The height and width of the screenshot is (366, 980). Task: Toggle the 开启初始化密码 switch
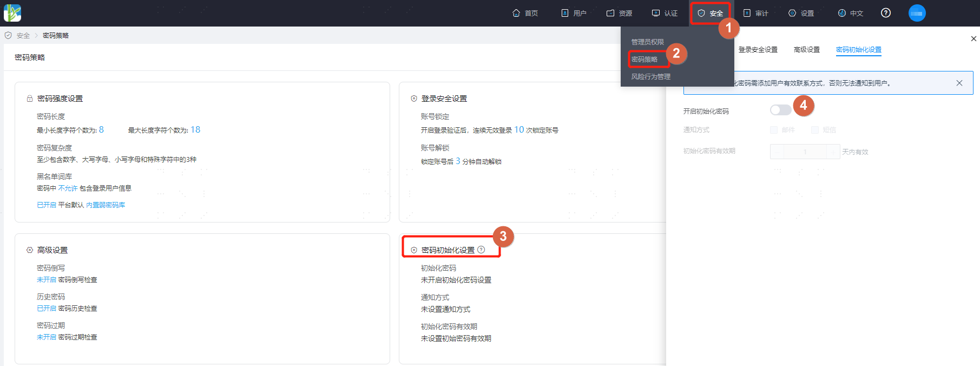click(780, 110)
